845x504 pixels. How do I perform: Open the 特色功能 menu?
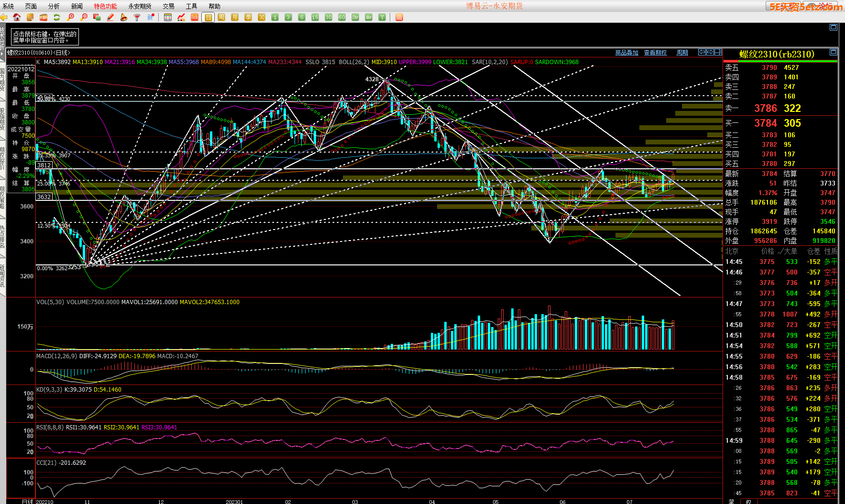(105, 6)
